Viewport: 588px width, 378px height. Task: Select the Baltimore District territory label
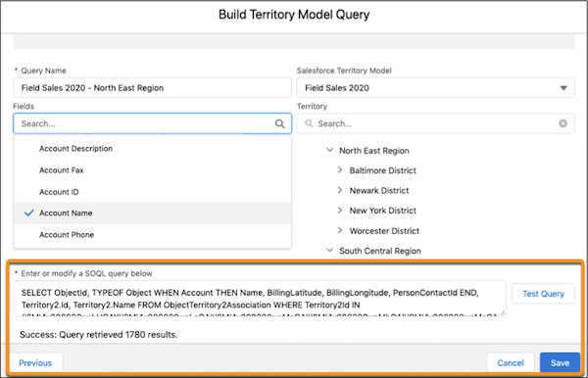pyautogui.click(x=382, y=170)
